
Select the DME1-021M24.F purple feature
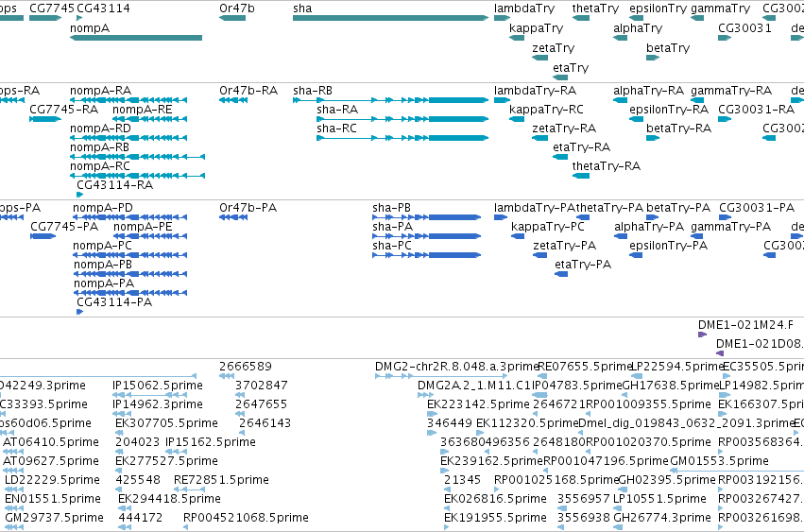tap(703, 335)
